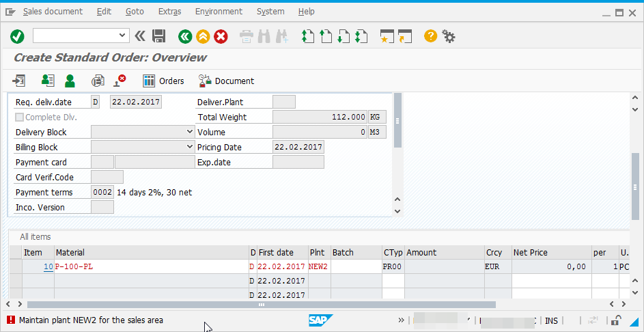The width and height of the screenshot is (644, 332).
Task: Go to Previous Page icon
Action: point(325,37)
